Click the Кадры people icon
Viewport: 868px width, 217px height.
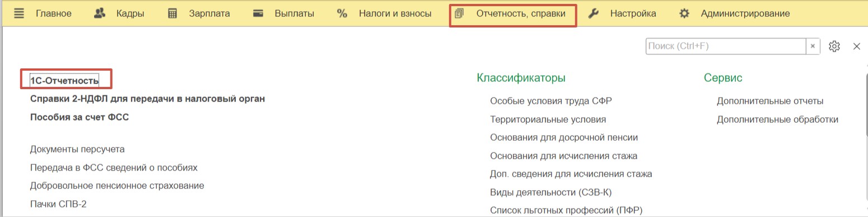[x=100, y=13]
